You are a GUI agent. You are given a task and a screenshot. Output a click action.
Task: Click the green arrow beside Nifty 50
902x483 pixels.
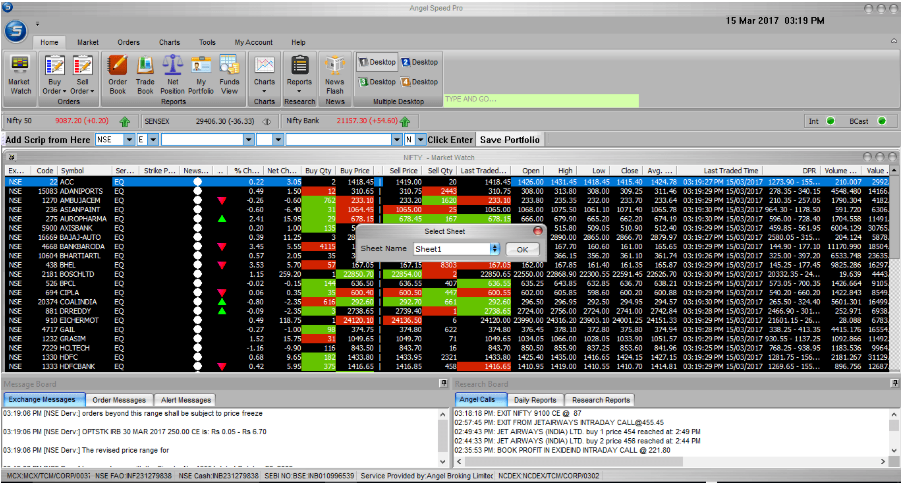(125, 122)
